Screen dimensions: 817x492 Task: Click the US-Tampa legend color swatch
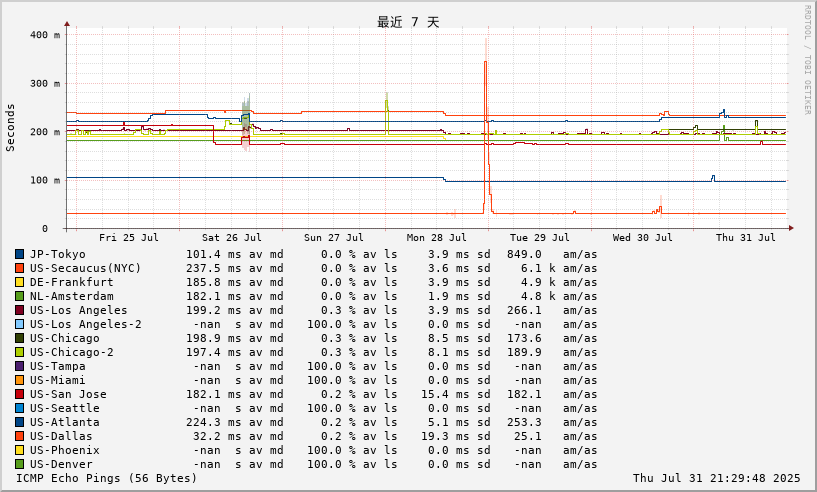pos(19,366)
